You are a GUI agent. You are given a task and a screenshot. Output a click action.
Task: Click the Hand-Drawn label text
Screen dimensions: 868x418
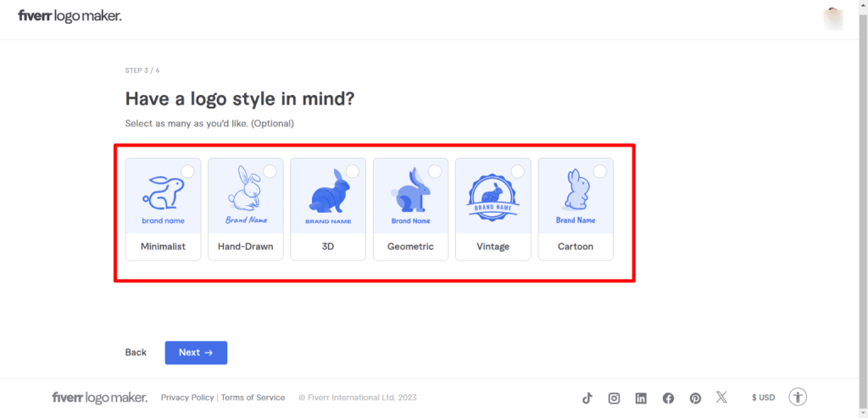coord(246,247)
